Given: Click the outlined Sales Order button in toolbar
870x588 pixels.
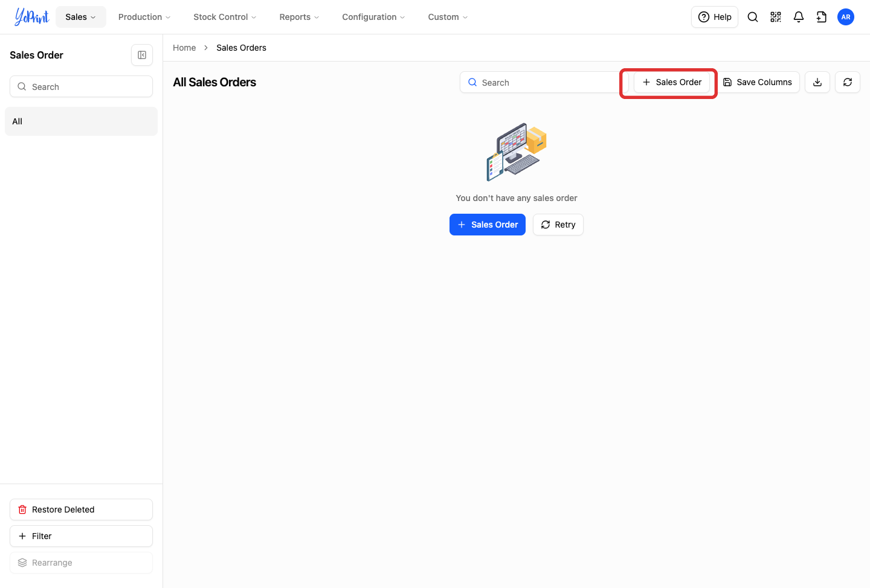Looking at the screenshot, I should click(x=672, y=82).
